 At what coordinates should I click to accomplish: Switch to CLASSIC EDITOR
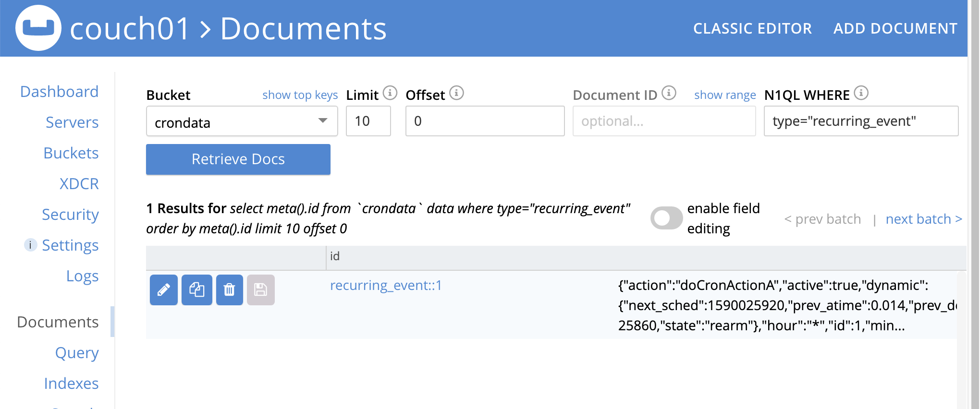pos(752,28)
